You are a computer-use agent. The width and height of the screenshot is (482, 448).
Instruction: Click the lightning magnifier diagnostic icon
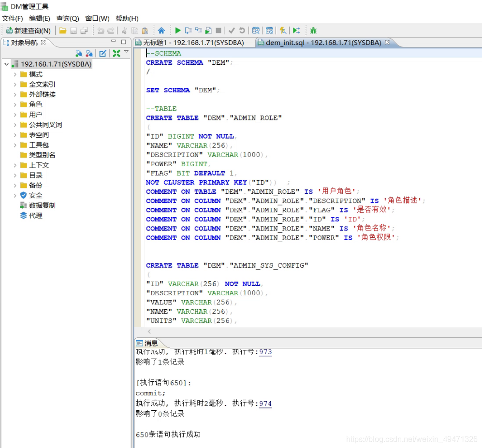(283, 30)
